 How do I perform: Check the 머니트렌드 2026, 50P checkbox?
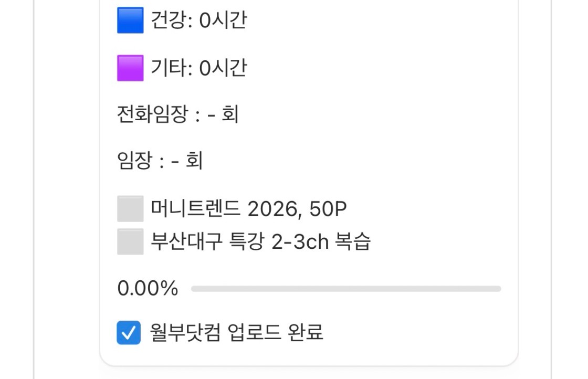[x=130, y=209]
